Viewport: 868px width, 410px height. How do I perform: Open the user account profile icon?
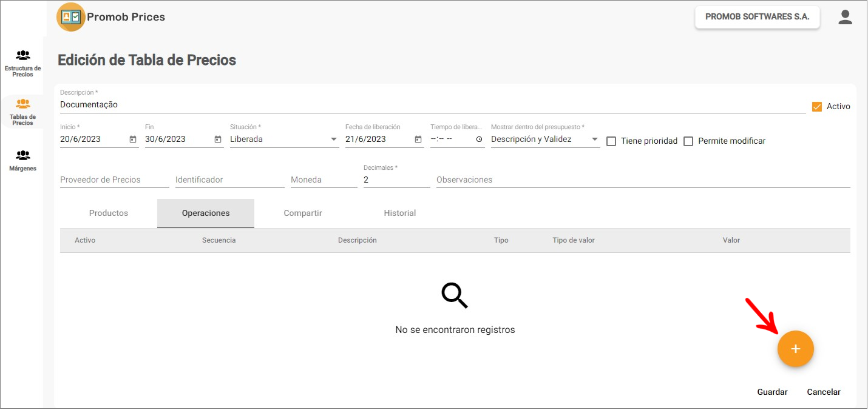click(x=845, y=17)
